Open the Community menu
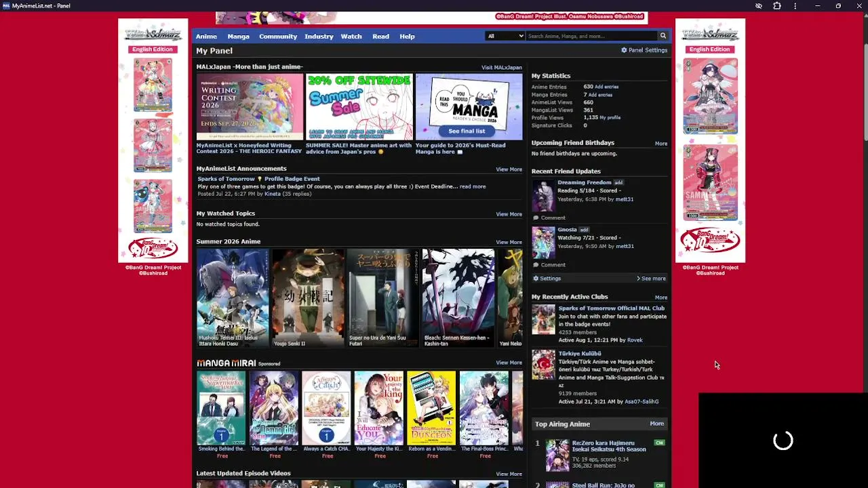Screen dimensions: 868x488 coord(278,37)
